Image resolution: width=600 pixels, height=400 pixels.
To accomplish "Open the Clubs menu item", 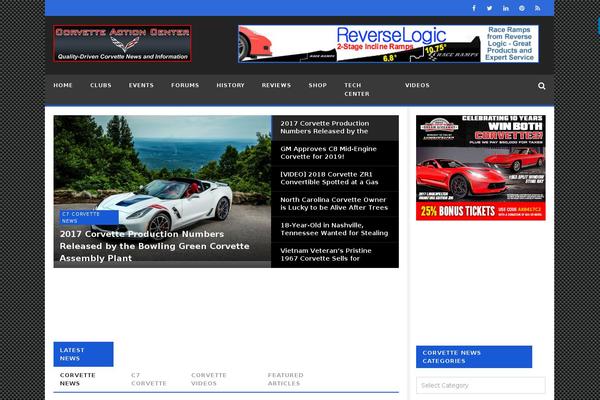I will click(101, 85).
